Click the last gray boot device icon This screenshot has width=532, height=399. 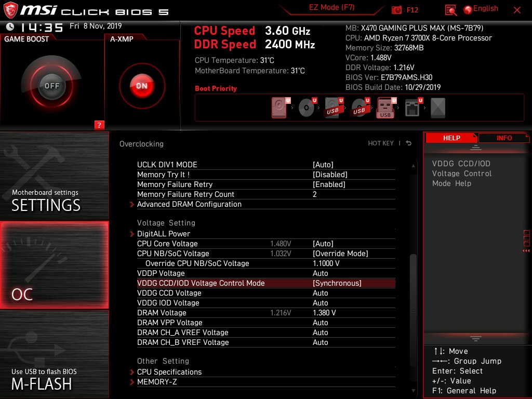coord(437,108)
